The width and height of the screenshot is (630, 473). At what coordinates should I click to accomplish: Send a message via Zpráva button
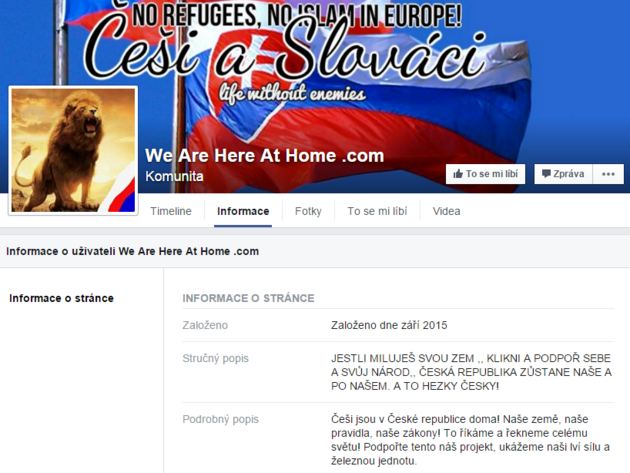pyautogui.click(x=563, y=174)
